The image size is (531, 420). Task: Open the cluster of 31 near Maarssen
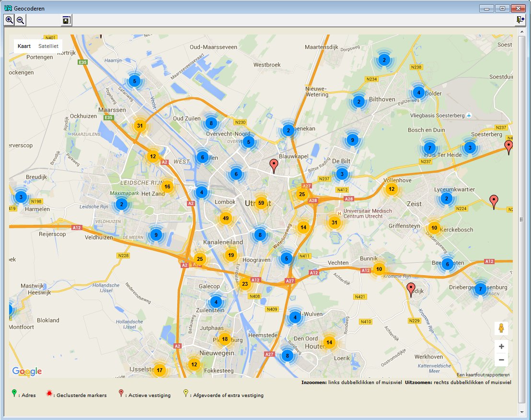[140, 126]
